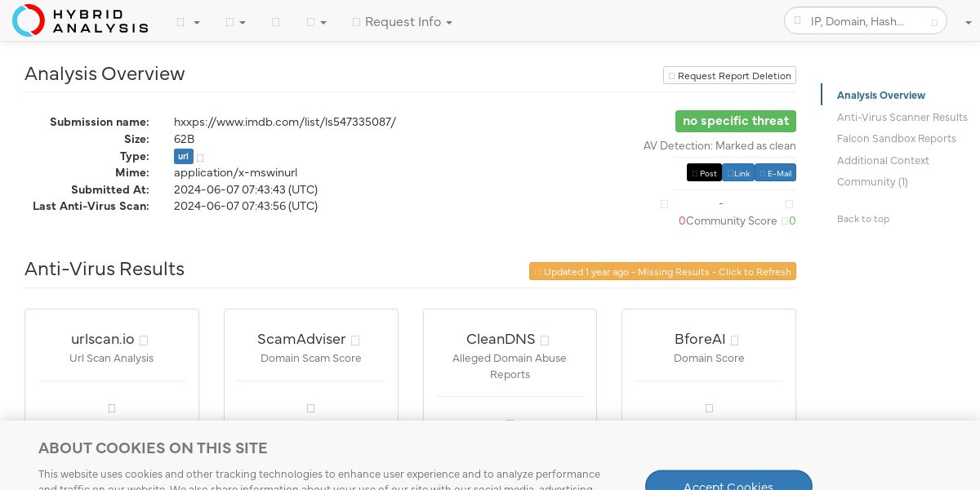Downvote using the icon above the red 0
Screen dimensions: 980x490
(x=664, y=203)
